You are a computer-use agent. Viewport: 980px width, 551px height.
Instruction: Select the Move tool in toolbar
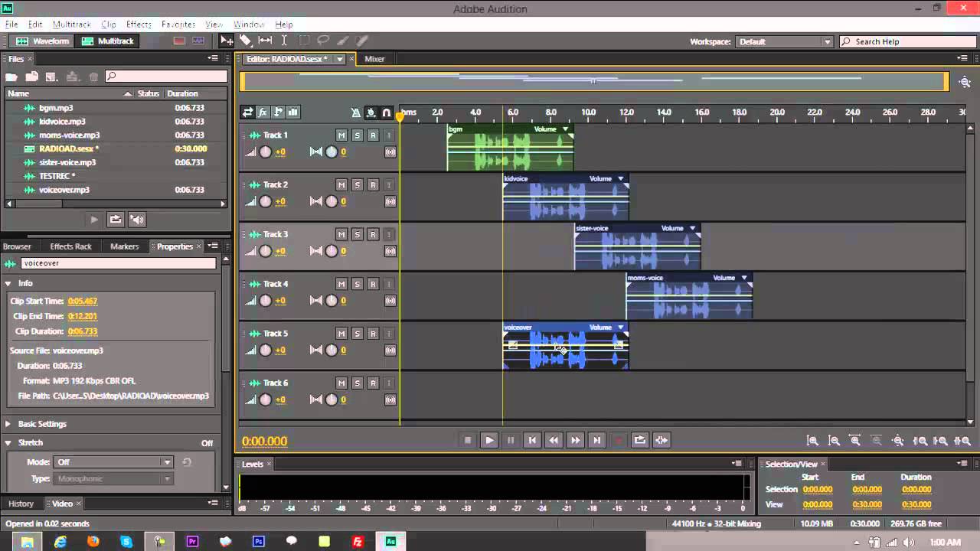pos(227,41)
